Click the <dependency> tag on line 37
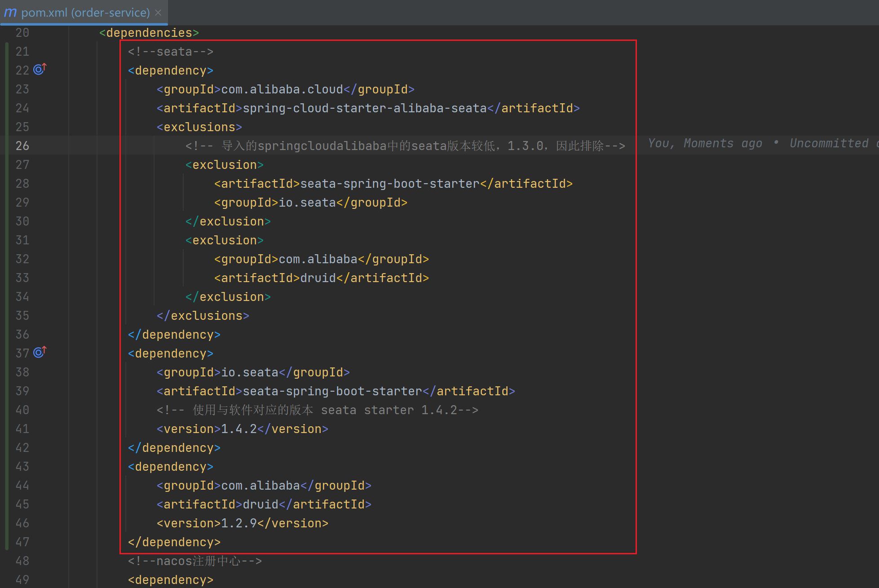The image size is (879, 588). pos(171,354)
